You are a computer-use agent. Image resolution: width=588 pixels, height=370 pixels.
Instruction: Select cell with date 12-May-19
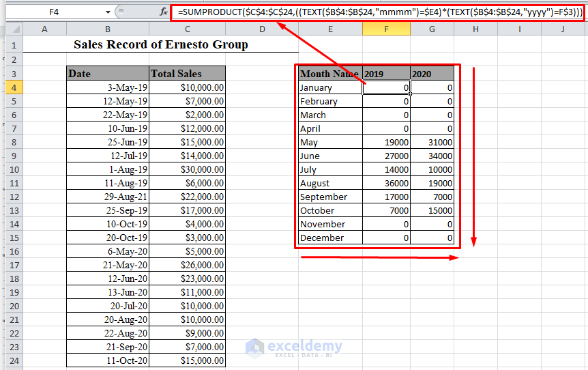(x=108, y=101)
